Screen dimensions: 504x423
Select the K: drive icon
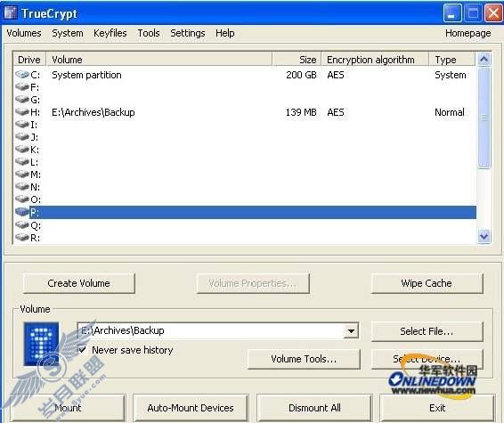[x=22, y=150]
